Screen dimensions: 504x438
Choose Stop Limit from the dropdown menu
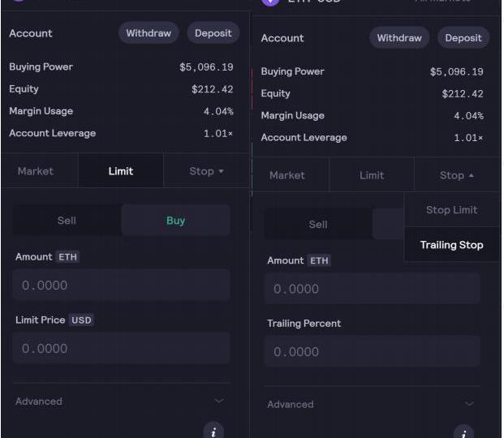[451, 210]
